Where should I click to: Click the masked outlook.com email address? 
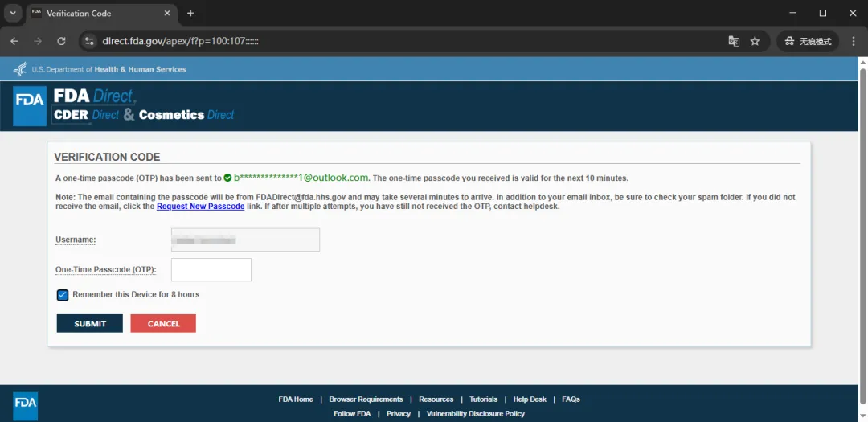pos(301,178)
